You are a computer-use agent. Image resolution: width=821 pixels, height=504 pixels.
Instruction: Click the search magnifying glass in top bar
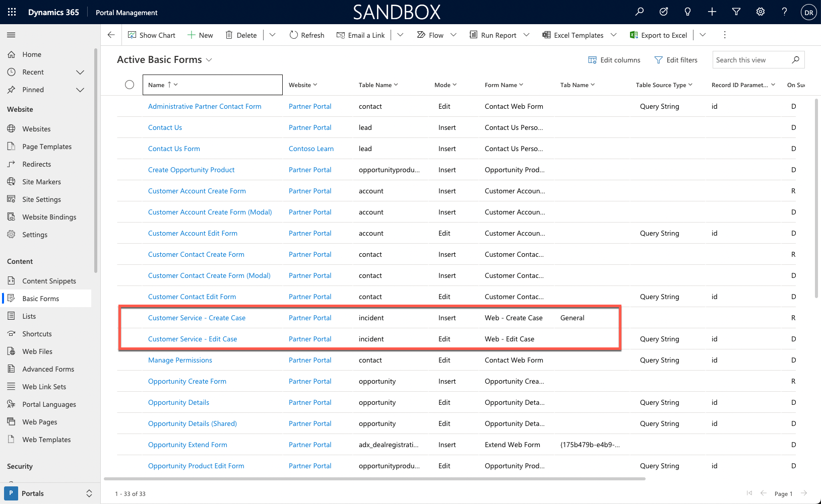(x=639, y=11)
